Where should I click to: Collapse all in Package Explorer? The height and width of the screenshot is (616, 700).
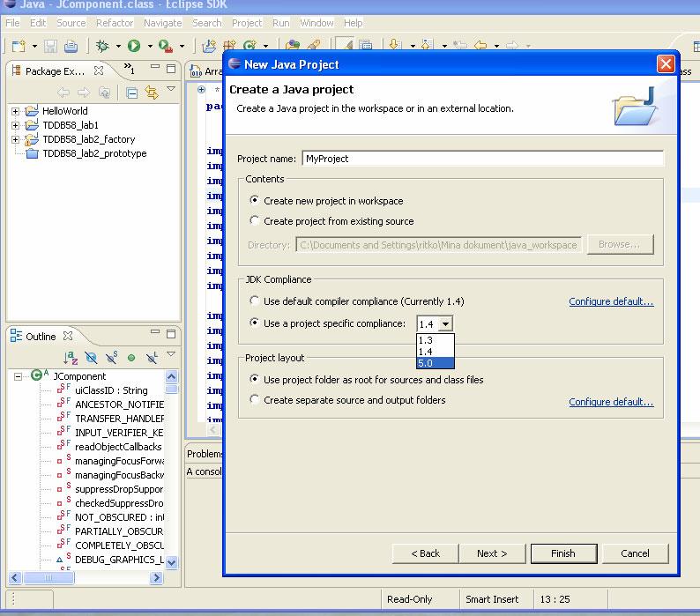131,93
